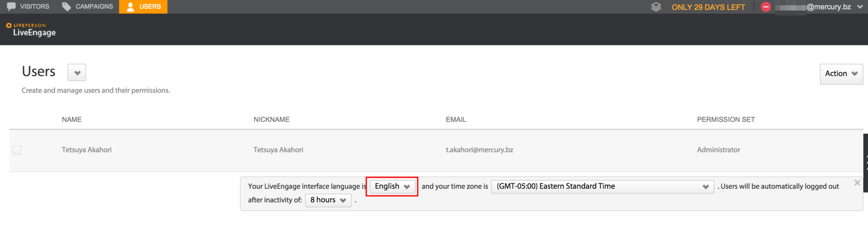Click the Visitors speech bubble icon
Viewport: 868px width, 237px height.
coord(11,6)
